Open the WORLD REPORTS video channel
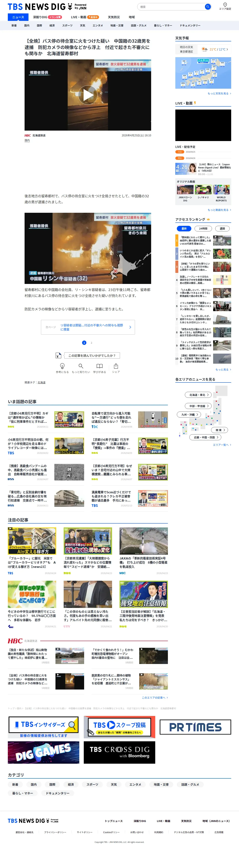Image resolution: width=239 pixels, height=868 pixels. [x=221, y=193]
